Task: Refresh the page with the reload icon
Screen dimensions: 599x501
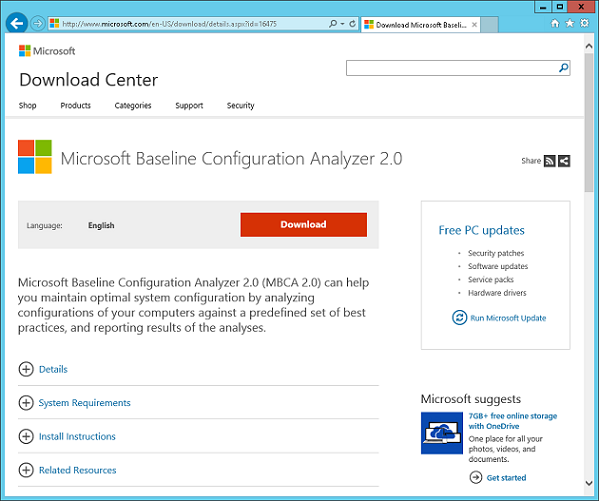Action: tap(352, 24)
